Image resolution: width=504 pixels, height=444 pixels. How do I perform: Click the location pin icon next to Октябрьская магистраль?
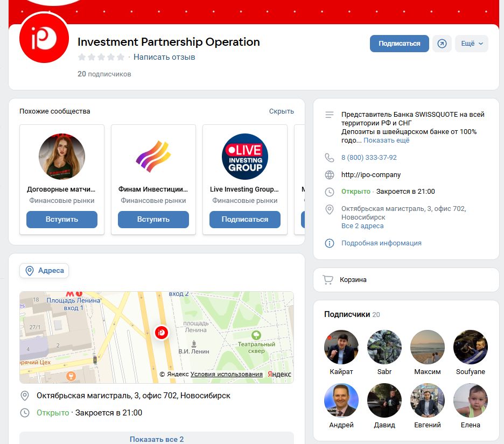[330, 210]
